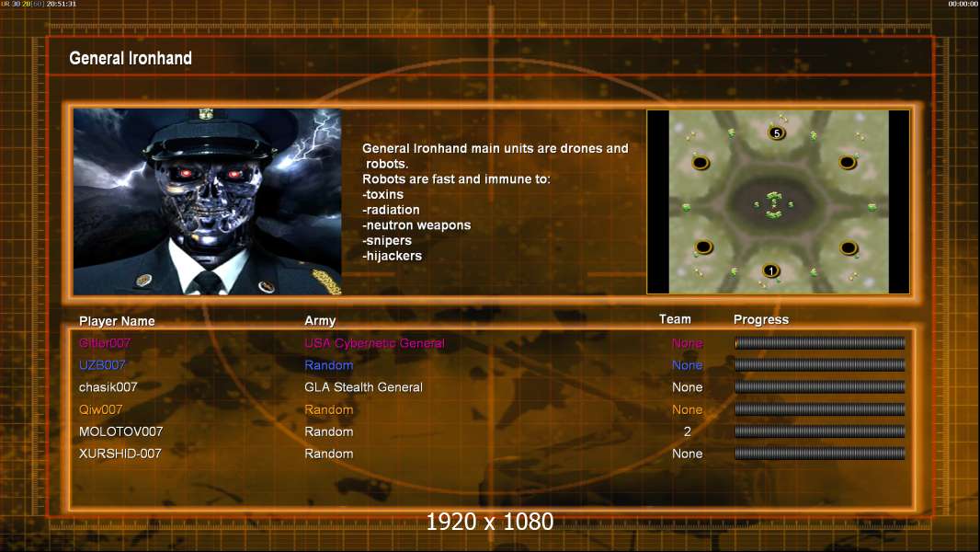Select the unnumbered lower-left start position on map

point(703,247)
